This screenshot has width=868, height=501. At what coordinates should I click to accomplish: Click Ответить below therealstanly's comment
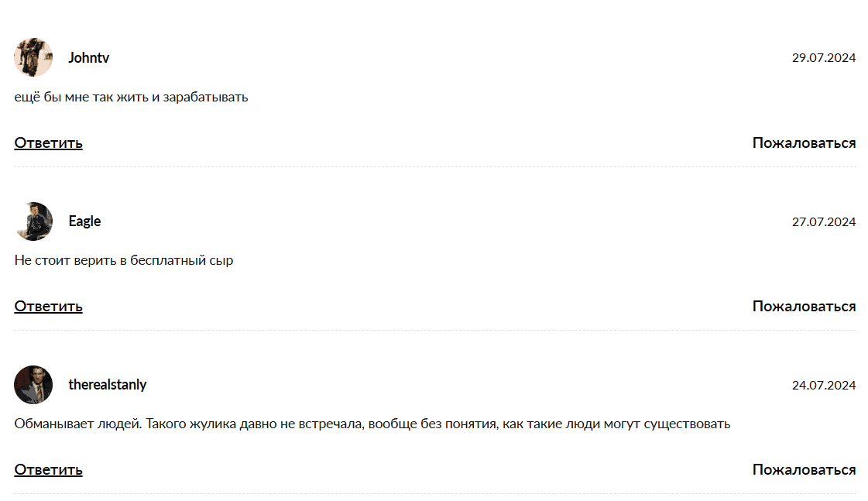coord(48,470)
